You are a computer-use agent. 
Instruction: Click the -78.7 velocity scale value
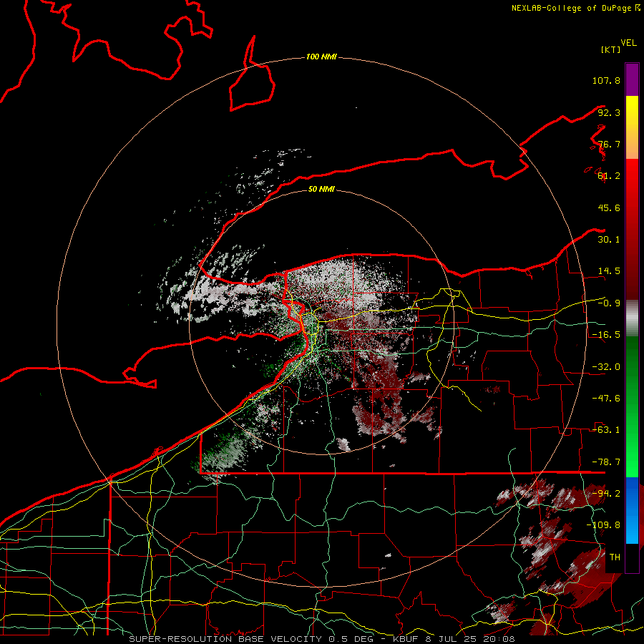tap(606, 462)
